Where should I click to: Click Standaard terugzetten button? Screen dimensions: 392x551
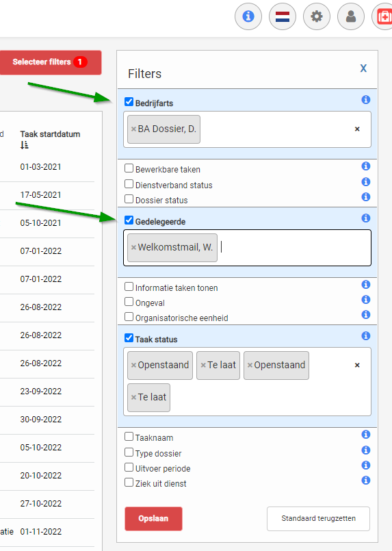(x=318, y=519)
